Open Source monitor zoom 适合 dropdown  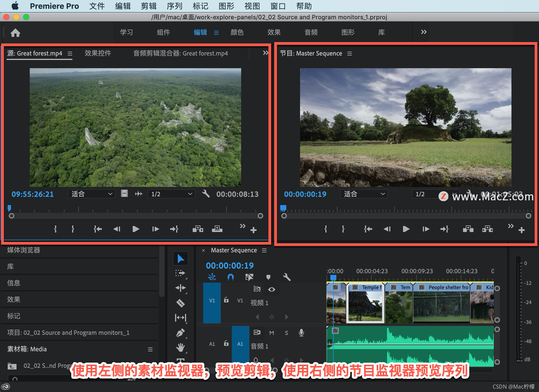pos(92,194)
